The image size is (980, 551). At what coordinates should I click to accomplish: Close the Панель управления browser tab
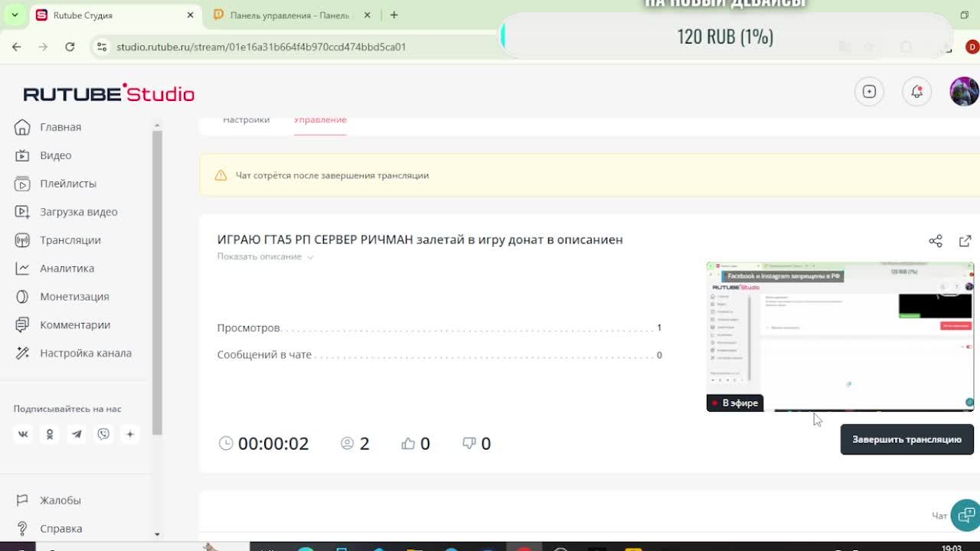(x=367, y=15)
